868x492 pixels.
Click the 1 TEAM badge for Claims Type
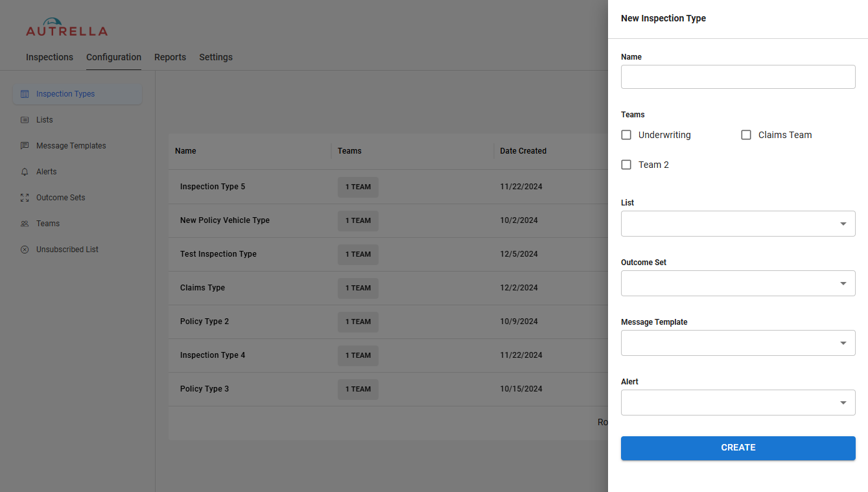click(358, 288)
